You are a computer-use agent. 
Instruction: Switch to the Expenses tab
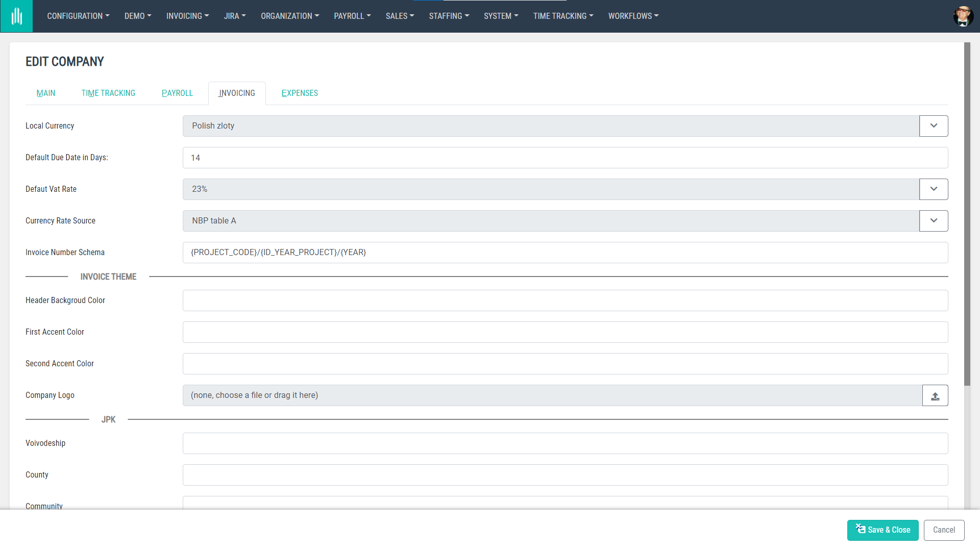[x=300, y=93]
